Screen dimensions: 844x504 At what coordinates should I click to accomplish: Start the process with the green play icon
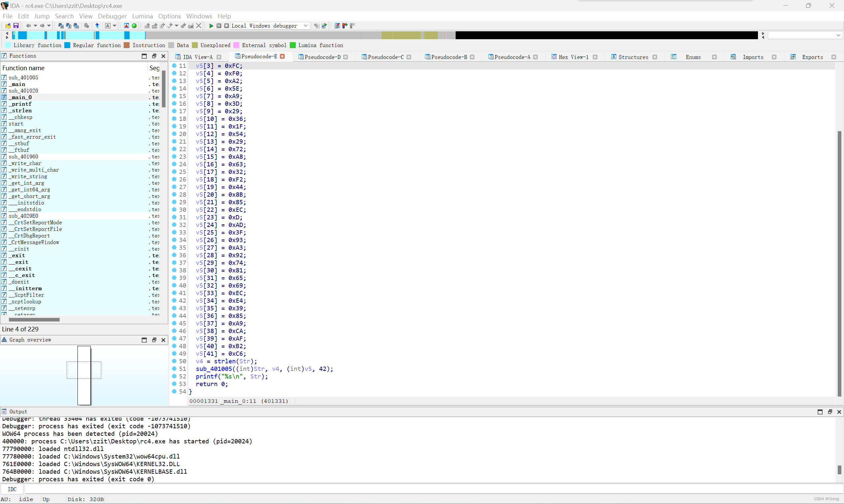[x=211, y=25]
